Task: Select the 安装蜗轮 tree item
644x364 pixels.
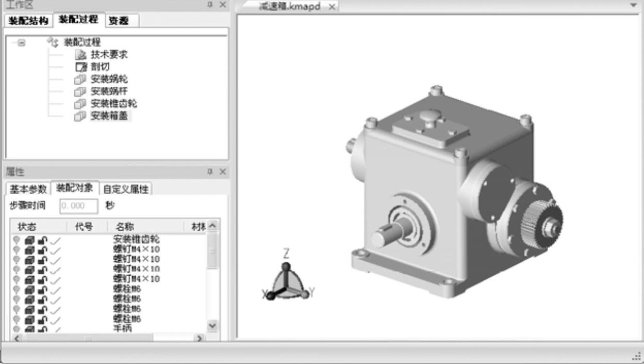Action: (x=109, y=80)
